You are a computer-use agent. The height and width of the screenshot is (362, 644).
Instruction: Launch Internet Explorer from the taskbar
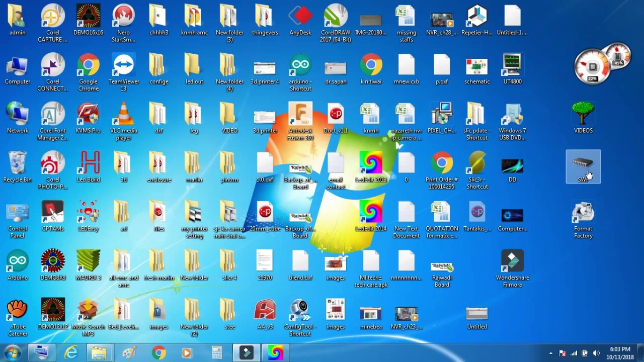(x=71, y=353)
